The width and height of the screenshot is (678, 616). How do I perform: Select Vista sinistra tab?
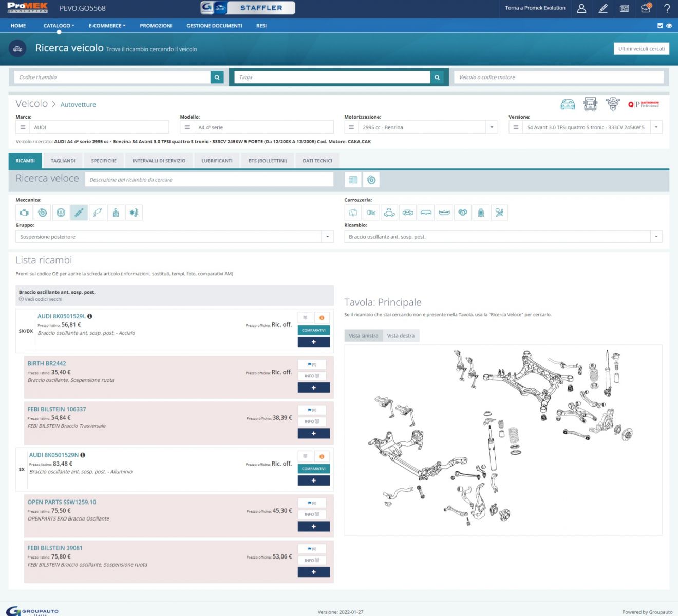click(x=364, y=336)
